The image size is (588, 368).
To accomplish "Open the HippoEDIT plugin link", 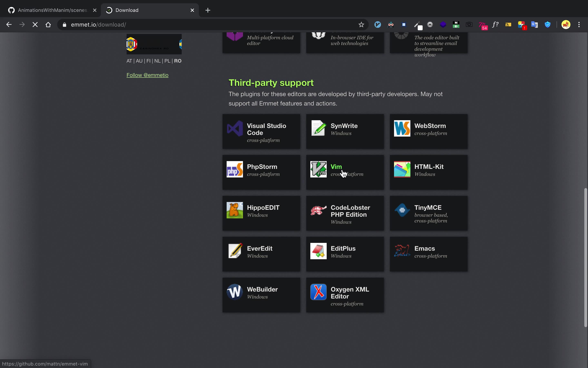I will [x=261, y=213].
